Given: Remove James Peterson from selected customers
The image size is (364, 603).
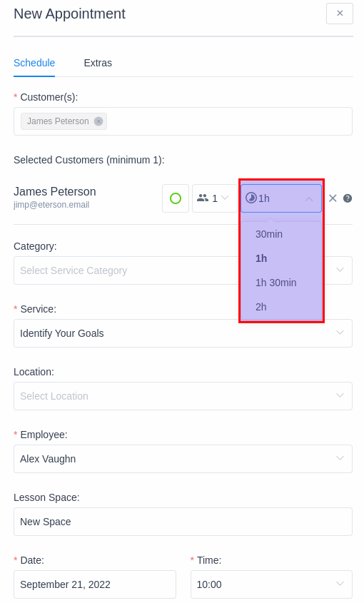Looking at the screenshot, I should click(x=333, y=198).
